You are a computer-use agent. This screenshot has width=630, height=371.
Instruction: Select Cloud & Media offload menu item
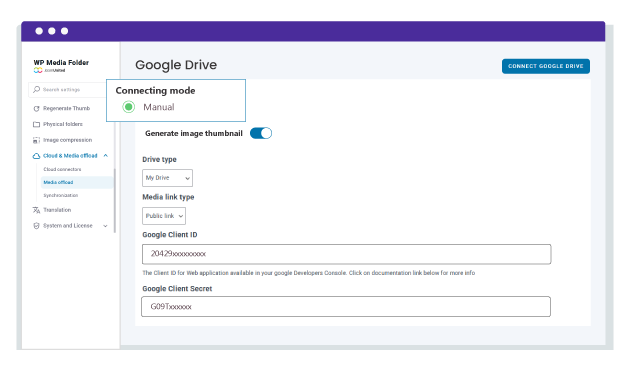click(70, 156)
